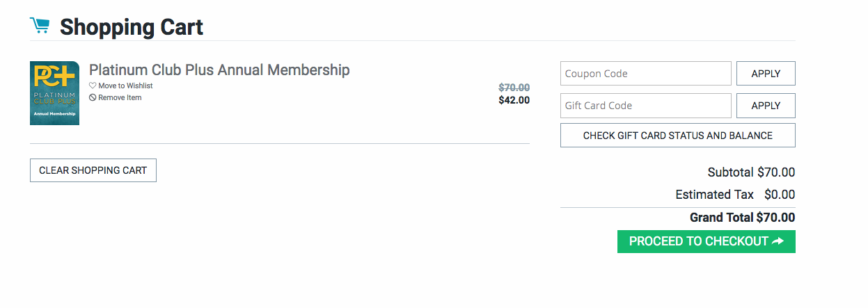Check gift card status and balance
The height and width of the screenshot is (308, 868).
point(677,136)
